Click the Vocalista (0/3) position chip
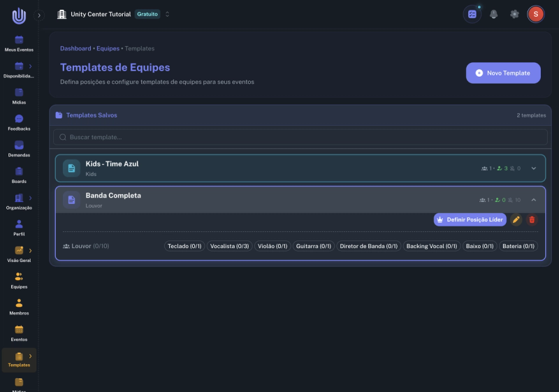The width and height of the screenshot is (559, 392). pos(229,246)
